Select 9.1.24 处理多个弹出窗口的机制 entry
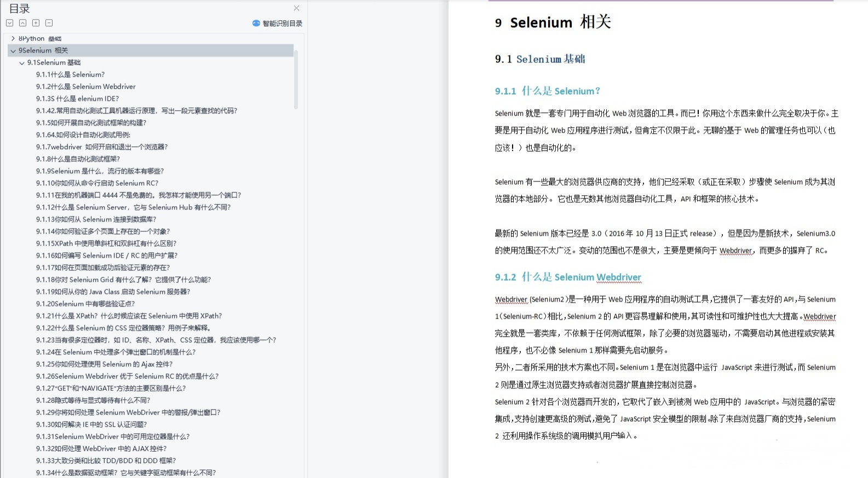The image size is (868, 478). [x=116, y=352]
